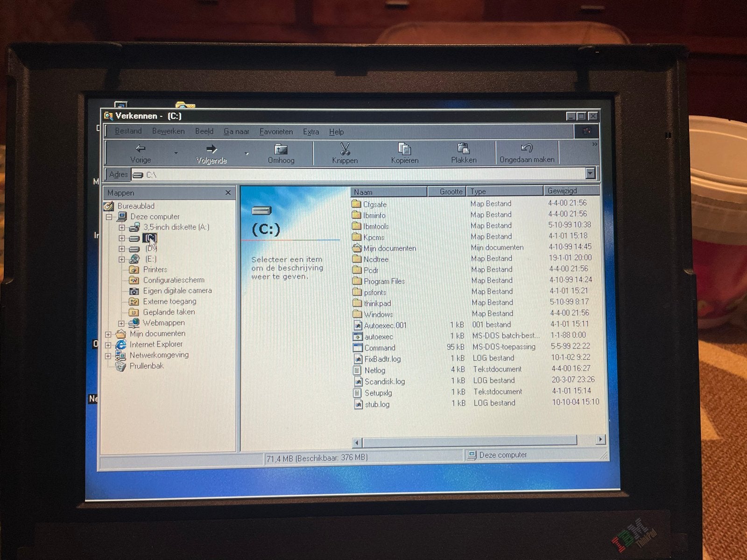747x560 pixels.
Task: Select Eigen digitale camera tree item
Action: [177, 290]
